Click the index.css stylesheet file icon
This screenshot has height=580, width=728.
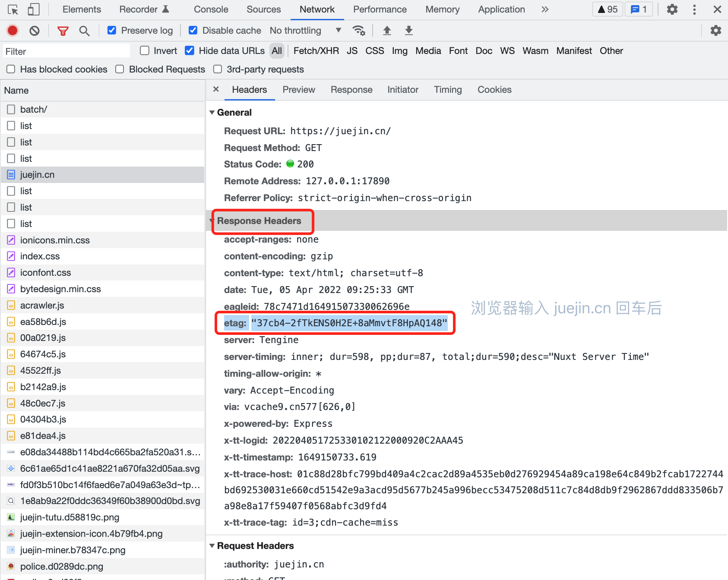click(11, 256)
